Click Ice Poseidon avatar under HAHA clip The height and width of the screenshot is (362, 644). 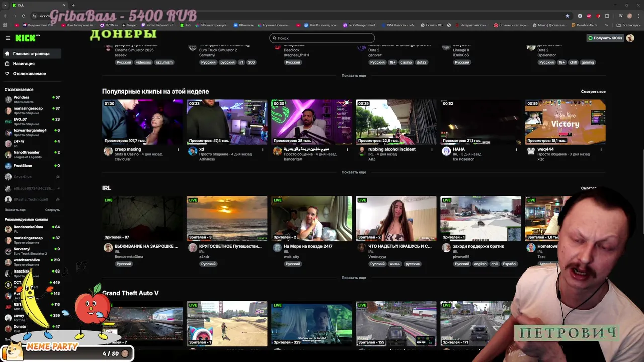click(446, 151)
